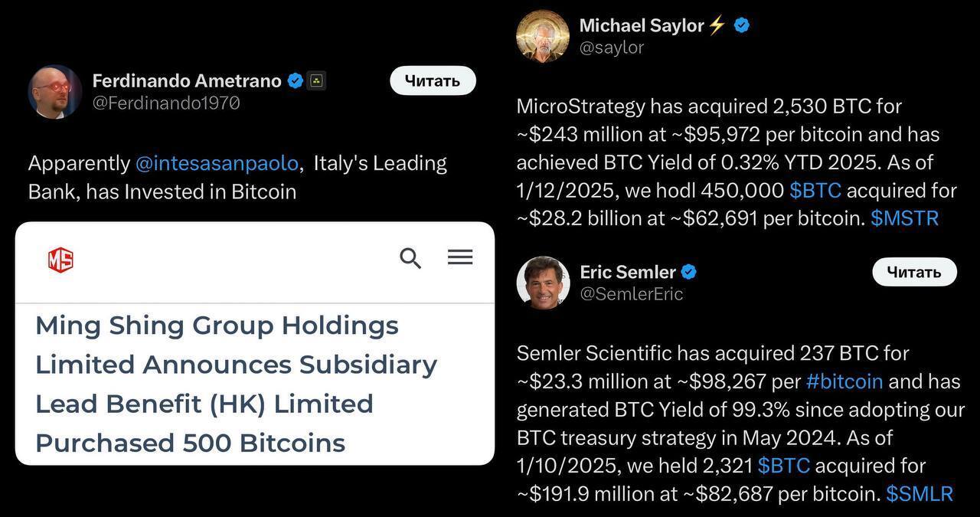Click the small square badge next to Ferdinando's name
Viewport: 980px width, 517px height.
coord(317,80)
